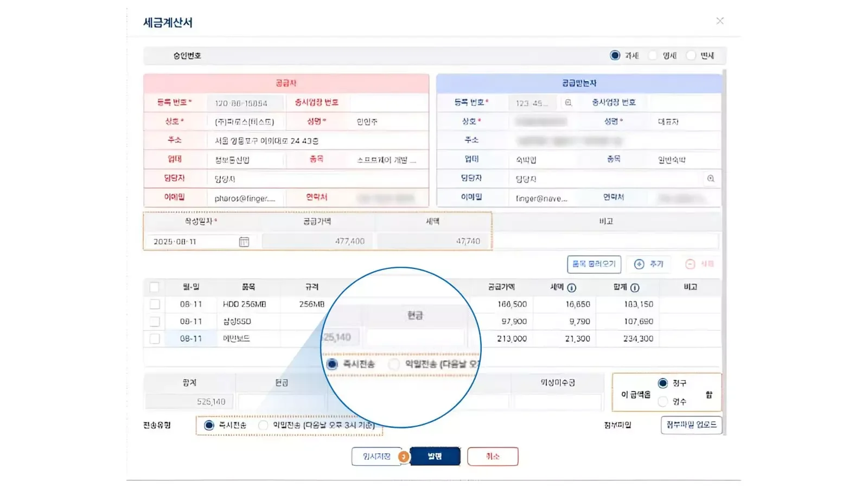
Task: Check the HDD 256MB row checkbox
Action: [x=155, y=304]
